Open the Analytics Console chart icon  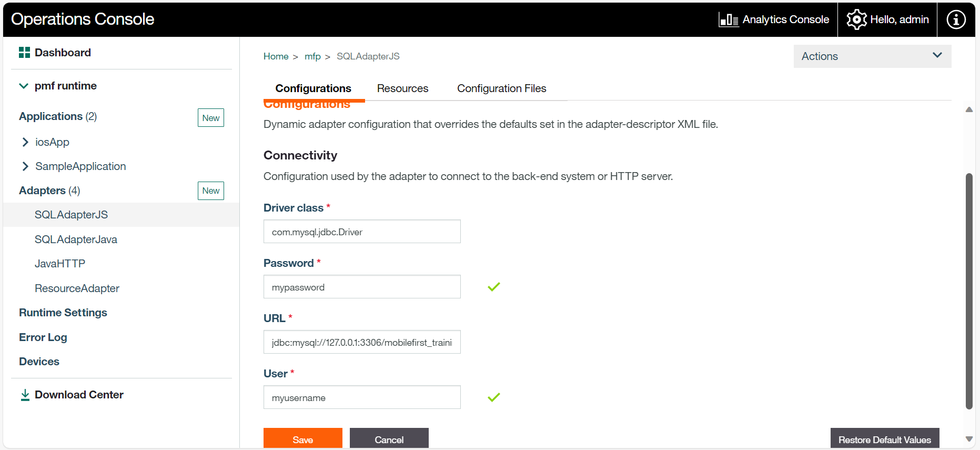[x=729, y=20]
